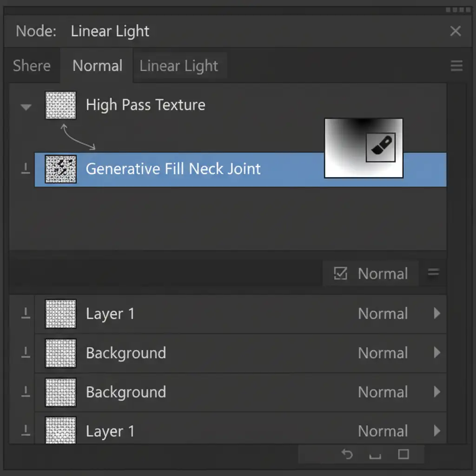Image resolution: width=476 pixels, height=476 pixels.
Task: Click the link arrow under High Pass Texture
Action: [78, 137]
